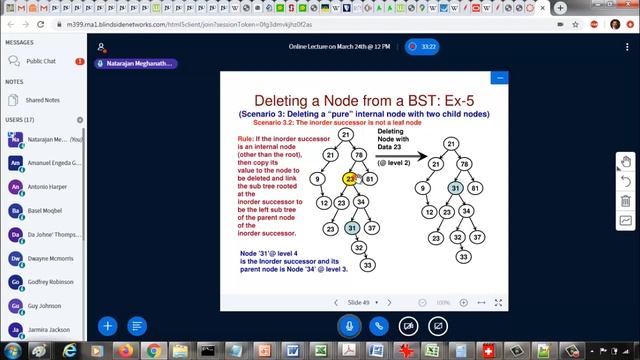Open the options three-dot menu

[x=627, y=47]
